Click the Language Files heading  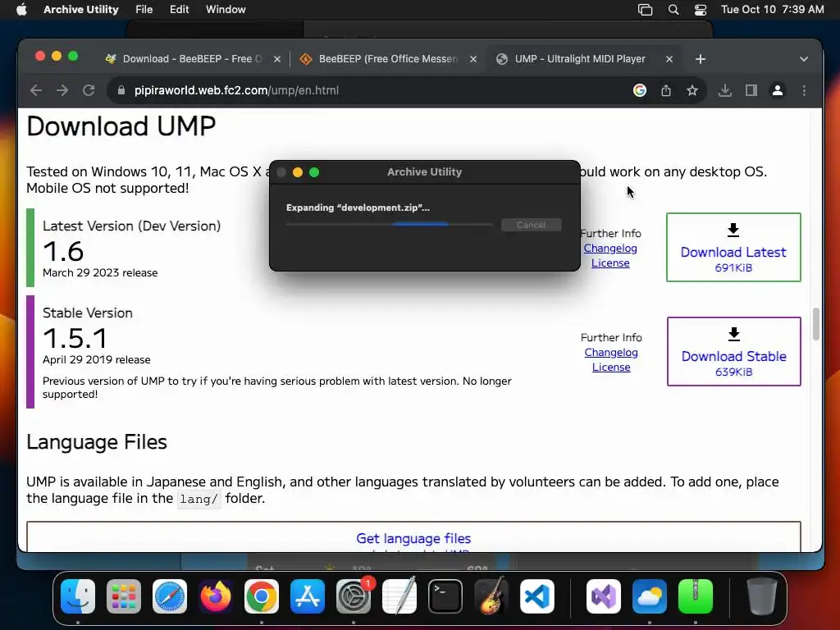coord(97,442)
